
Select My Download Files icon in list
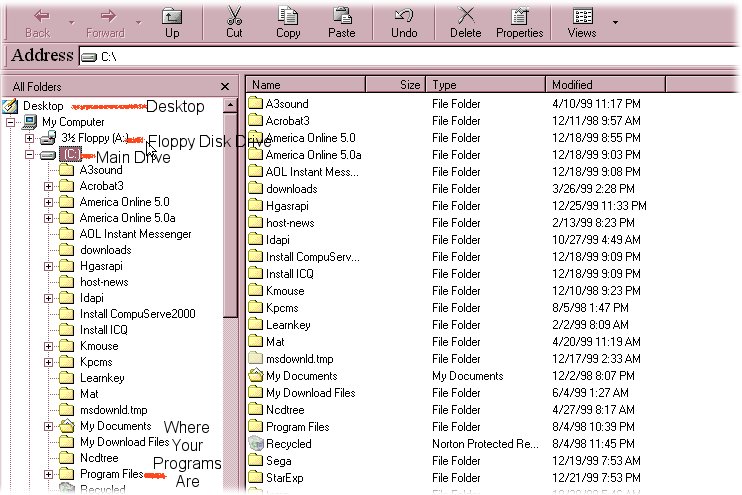256,392
